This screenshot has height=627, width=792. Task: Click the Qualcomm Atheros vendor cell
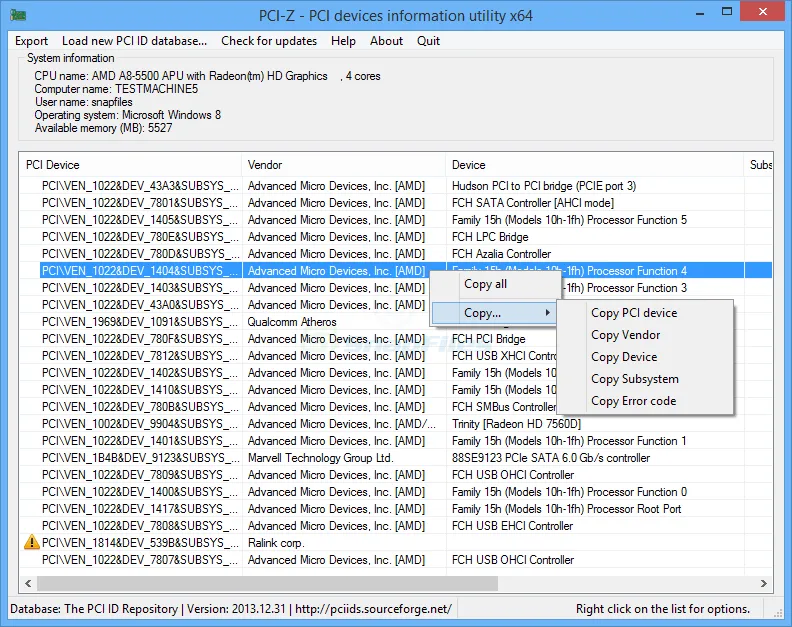tap(292, 322)
